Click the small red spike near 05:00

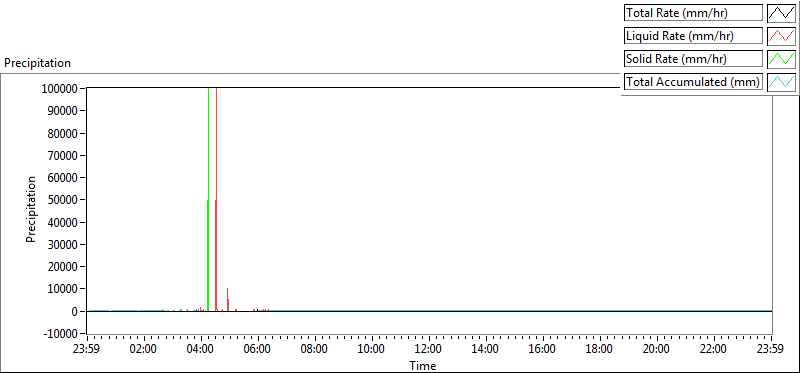[x=228, y=300]
